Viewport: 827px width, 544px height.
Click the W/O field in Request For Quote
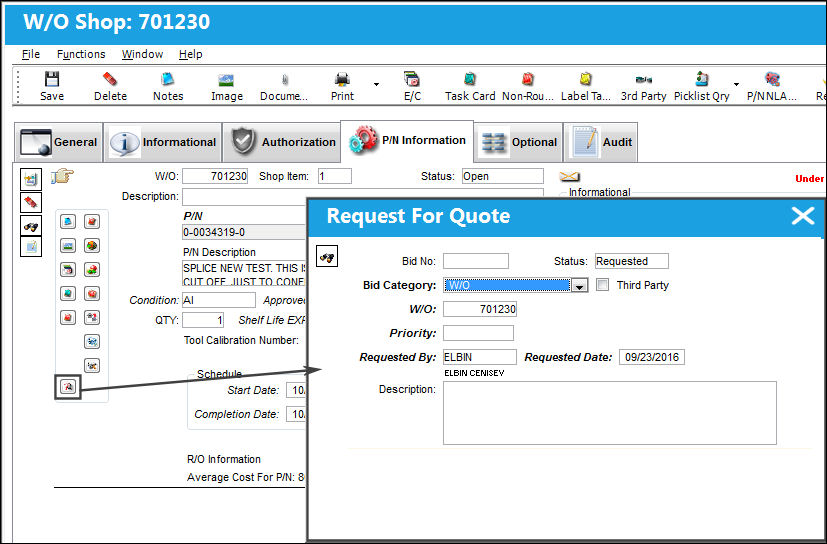point(479,309)
